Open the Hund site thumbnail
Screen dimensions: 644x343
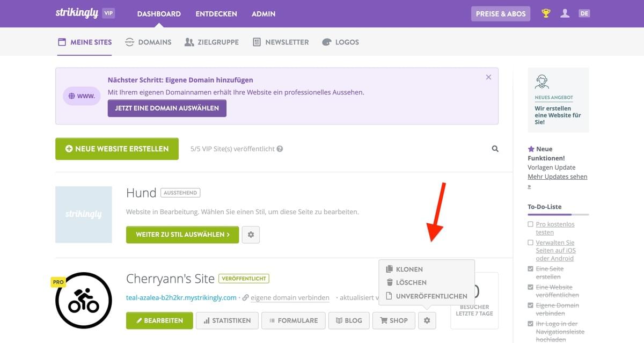tap(84, 214)
